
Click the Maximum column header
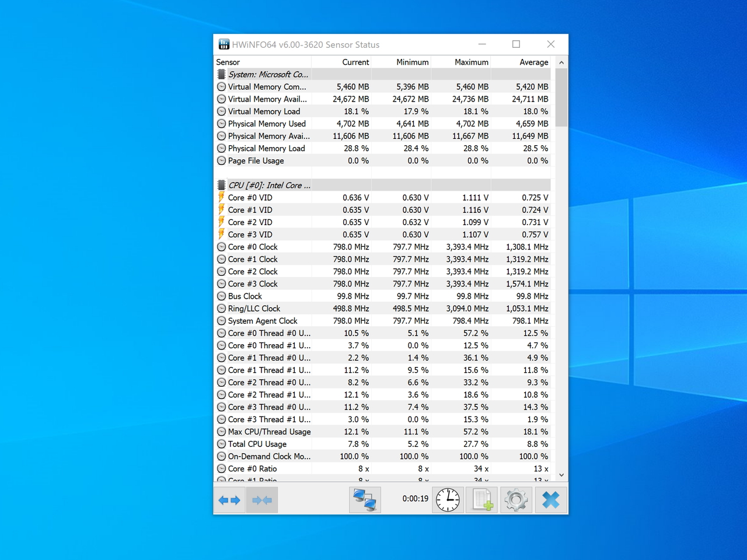pos(461,62)
